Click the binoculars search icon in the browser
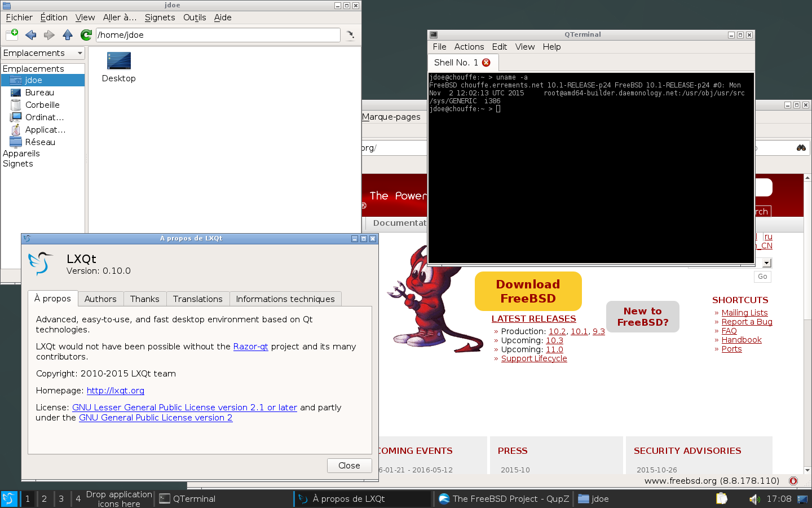 pos(801,148)
